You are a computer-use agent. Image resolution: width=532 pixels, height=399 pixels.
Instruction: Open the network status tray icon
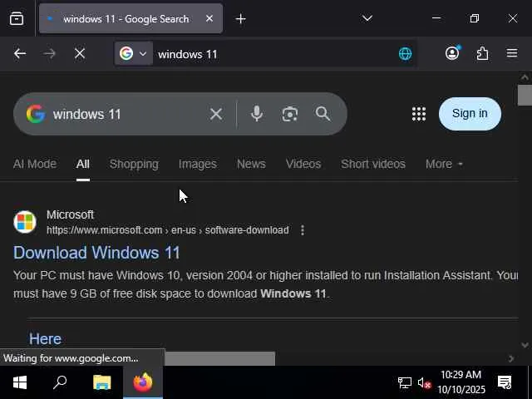[404, 383]
